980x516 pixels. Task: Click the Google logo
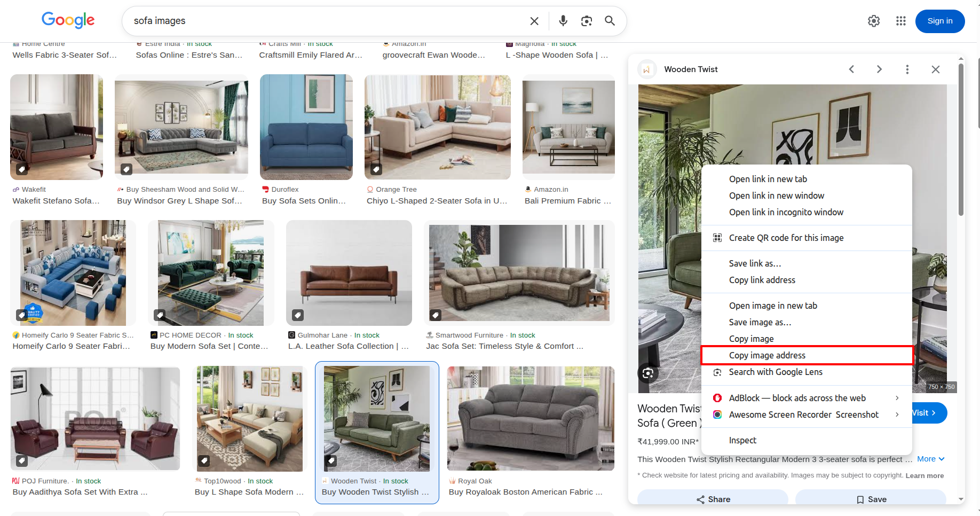click(68, 20)
